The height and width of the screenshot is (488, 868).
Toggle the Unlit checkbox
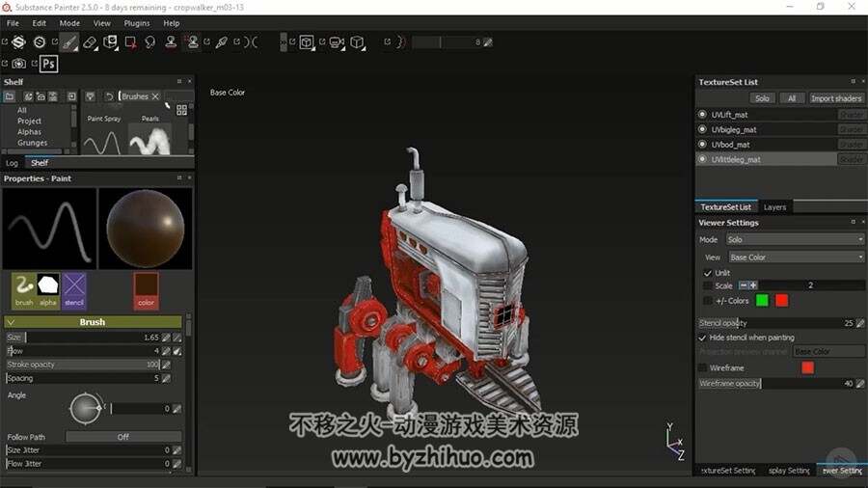708,273
